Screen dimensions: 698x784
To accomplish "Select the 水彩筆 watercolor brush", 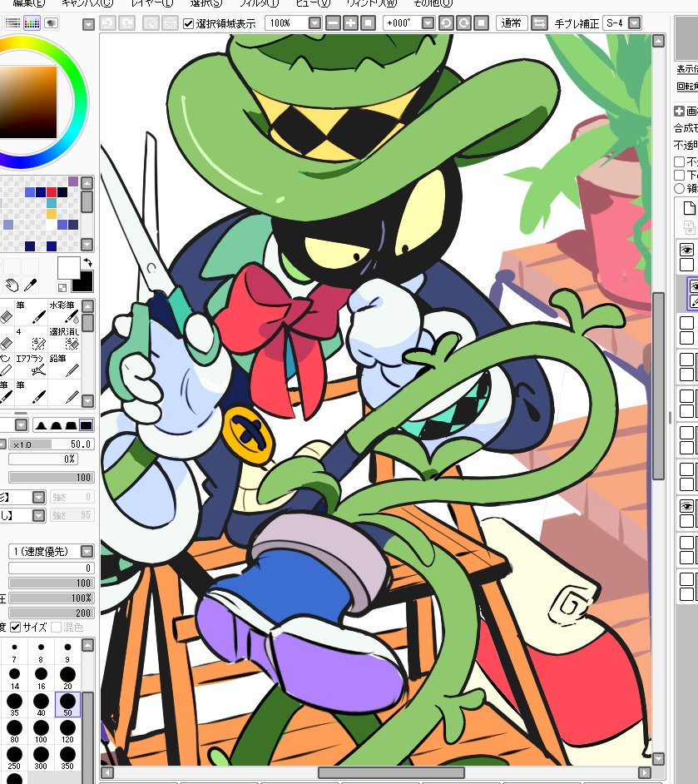I will (63, 312).
